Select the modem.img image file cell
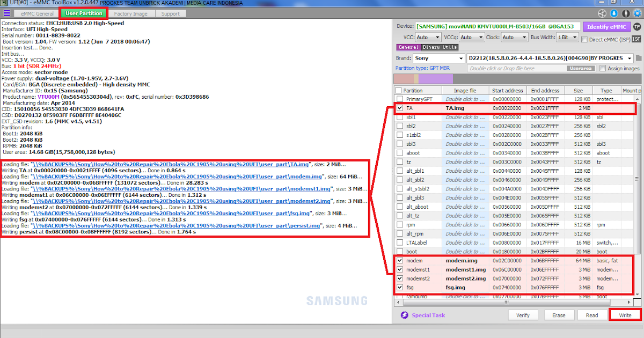Image resolution: width=644 pixels, height=338 pixels. [465, 260]
